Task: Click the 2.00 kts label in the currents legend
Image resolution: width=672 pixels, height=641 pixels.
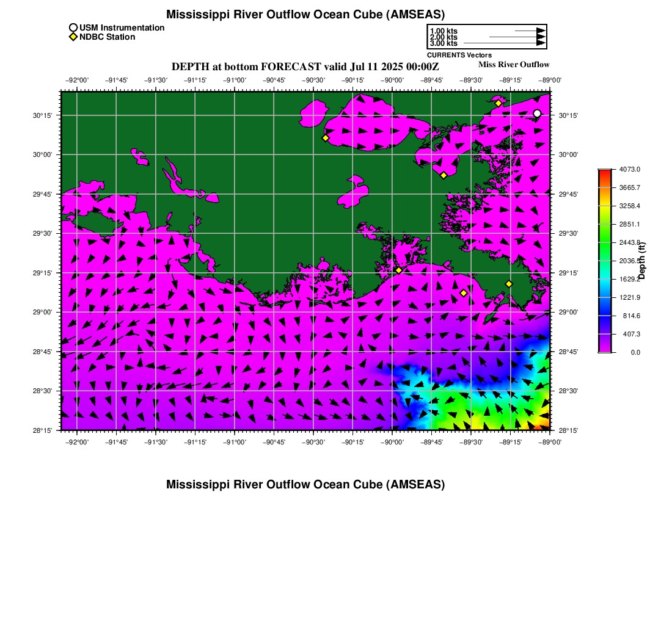Action: (444, 37)
